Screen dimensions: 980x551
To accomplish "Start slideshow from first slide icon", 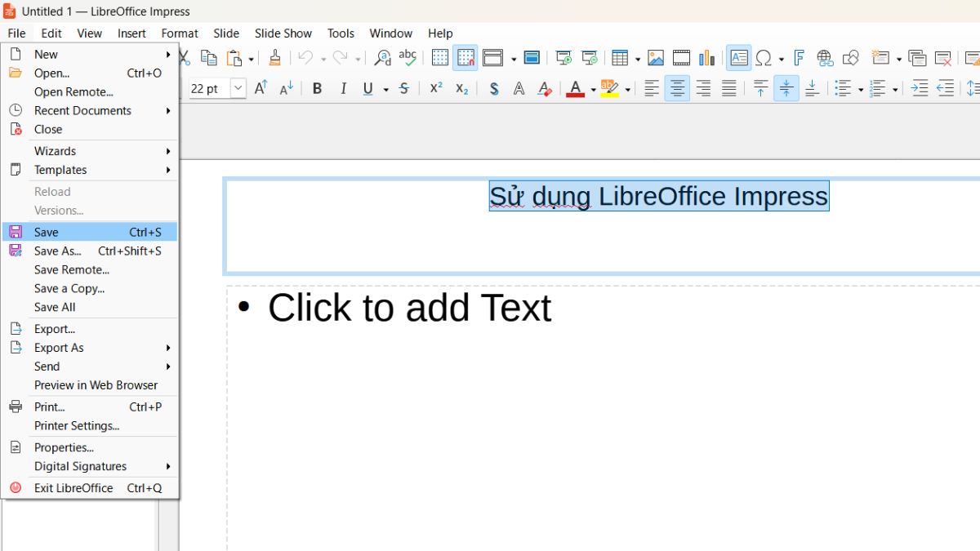I will (x=563, y=58).
